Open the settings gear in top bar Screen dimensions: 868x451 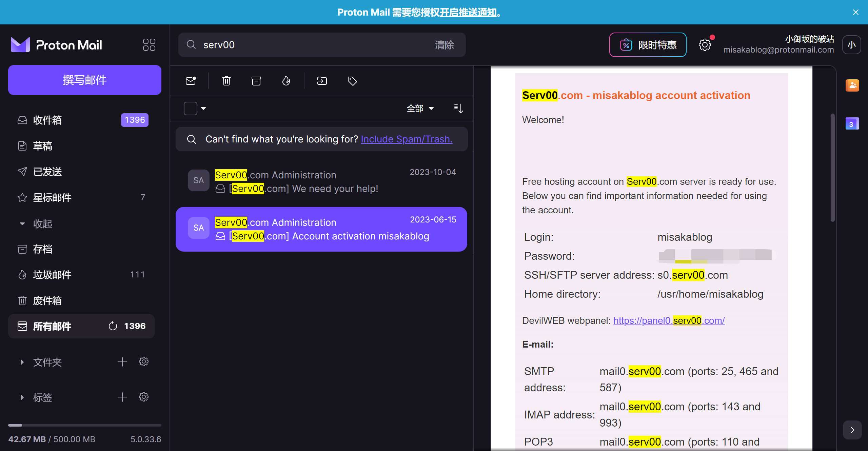pyautogui.click(x=705, y=45)
